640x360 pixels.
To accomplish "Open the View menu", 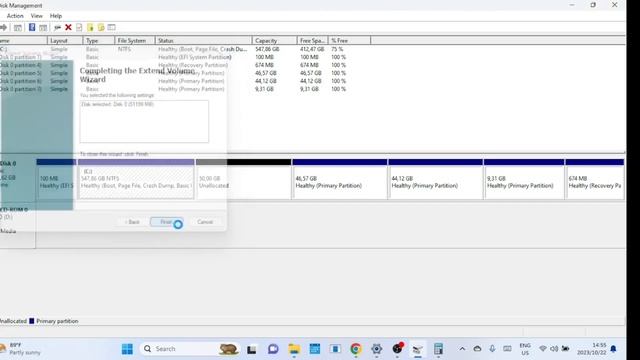I will 37,16.
